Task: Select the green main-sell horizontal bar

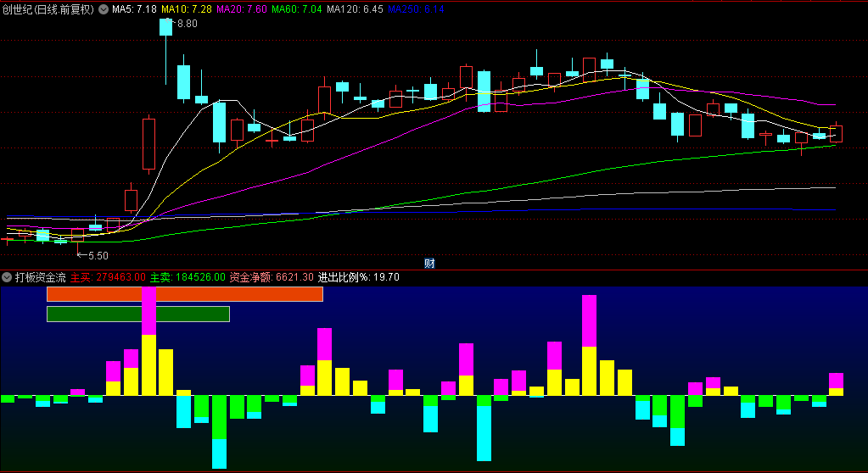Action: (138, 314)
